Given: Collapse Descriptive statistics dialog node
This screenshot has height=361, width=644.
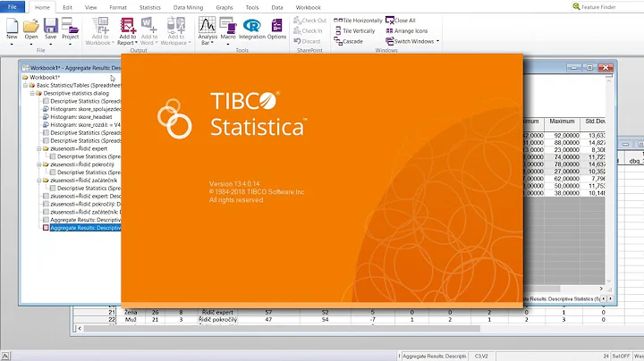Looking at the screenshot, I should [x=32, y=93].
